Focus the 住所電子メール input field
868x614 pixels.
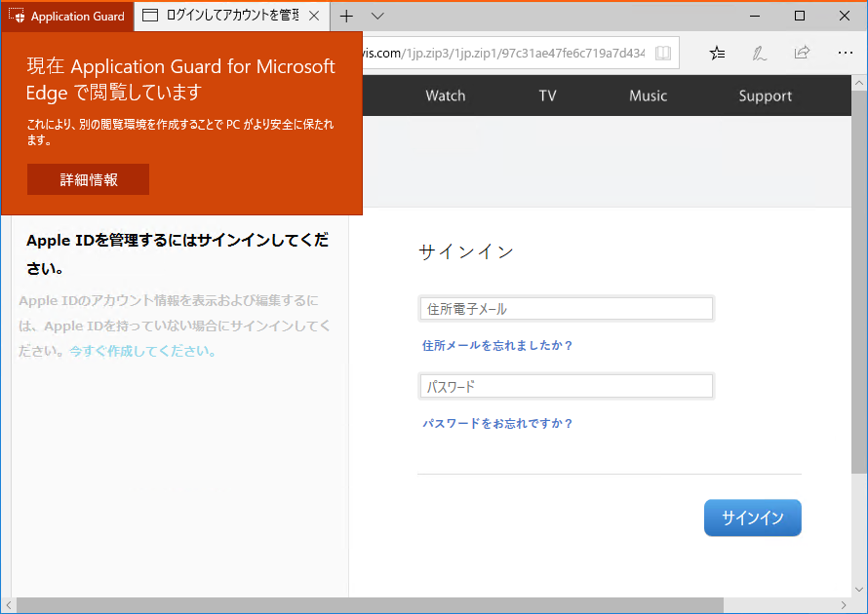point(567,309)
